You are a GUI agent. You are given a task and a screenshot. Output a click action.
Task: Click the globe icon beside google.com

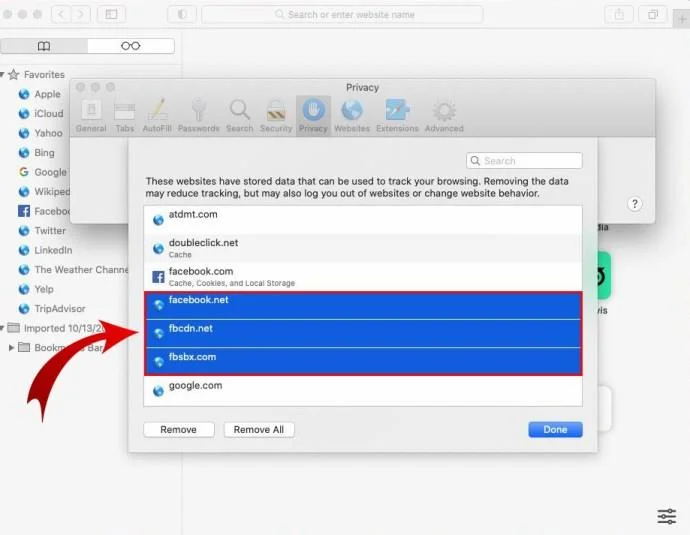click(x=158, y=391)
